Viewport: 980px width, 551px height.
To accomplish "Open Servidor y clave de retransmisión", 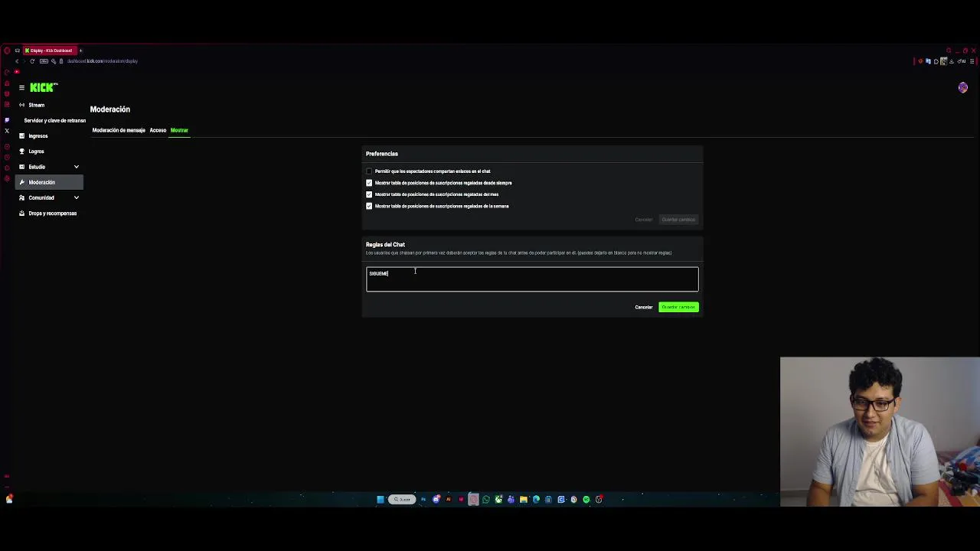I will [54, 120].
